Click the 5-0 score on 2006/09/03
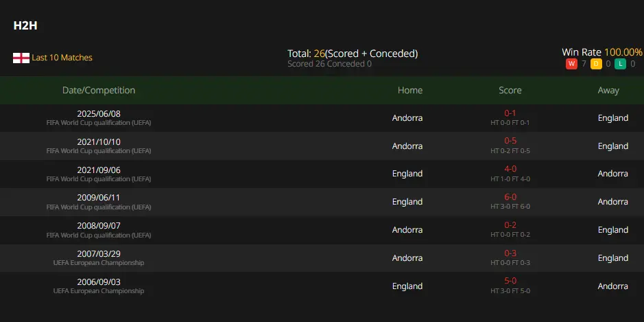The width and height of the screenshot is (644, 322). [510, 281]
